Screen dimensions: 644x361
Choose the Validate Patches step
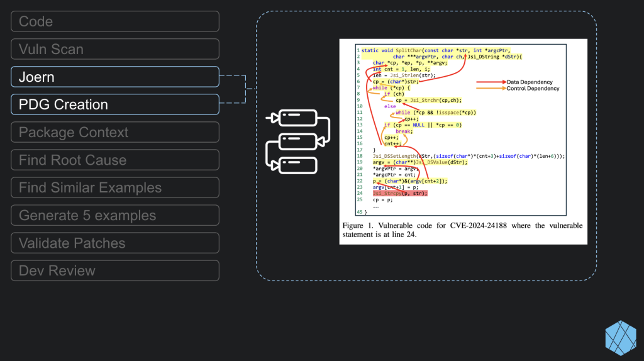(115, 243)
